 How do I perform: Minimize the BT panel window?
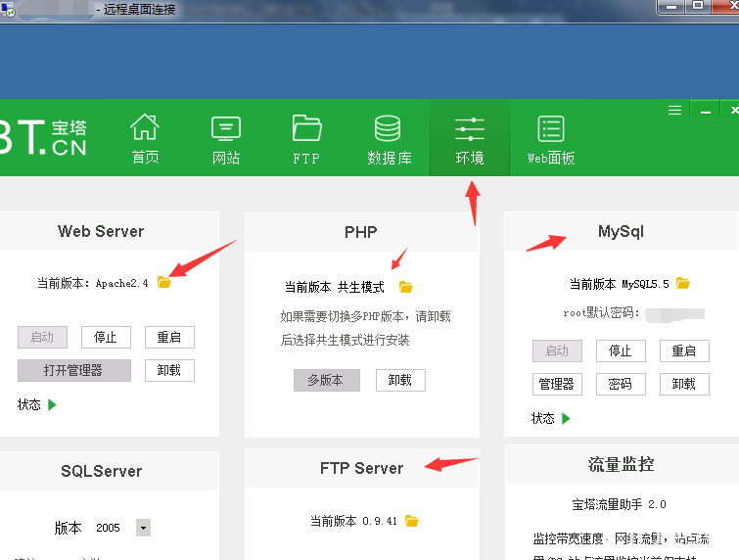coord(706,111)
